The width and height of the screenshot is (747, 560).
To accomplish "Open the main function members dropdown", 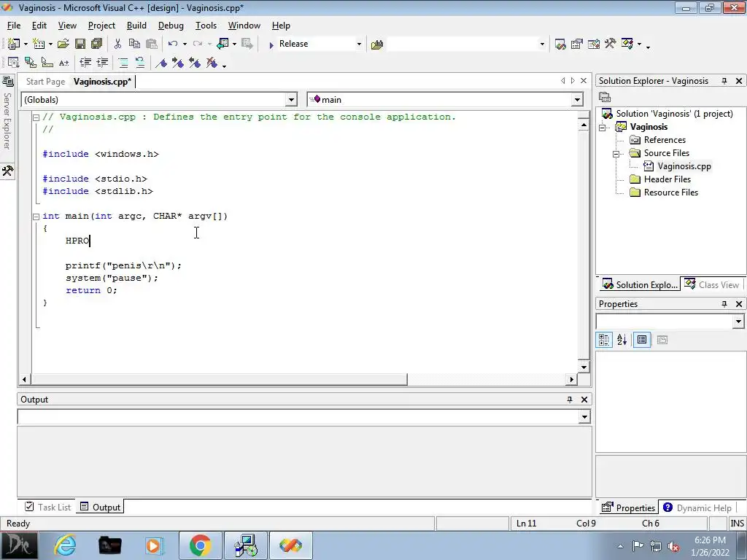I will 577,100.
